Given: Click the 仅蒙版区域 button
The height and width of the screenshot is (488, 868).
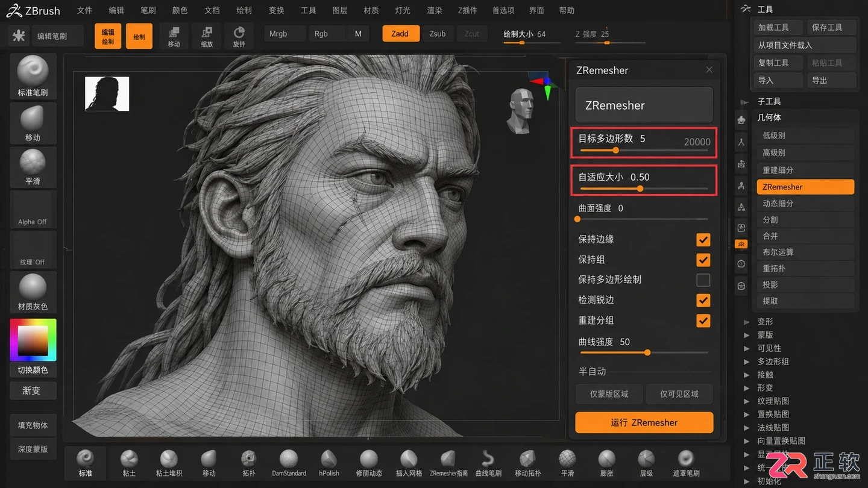Looking at the screenshot, I should 609,394.
